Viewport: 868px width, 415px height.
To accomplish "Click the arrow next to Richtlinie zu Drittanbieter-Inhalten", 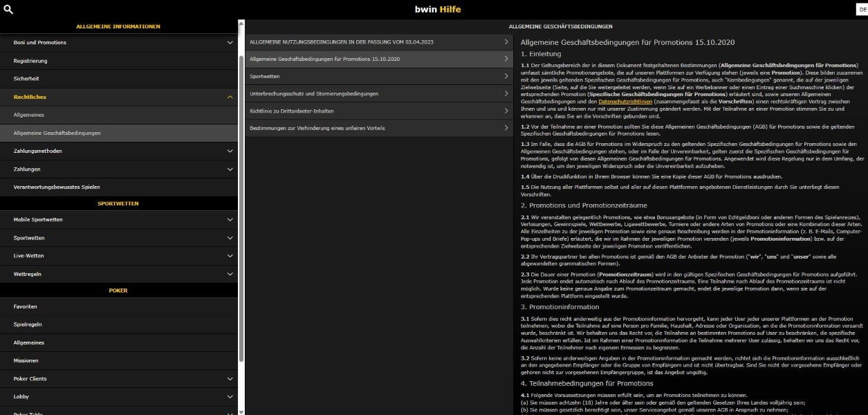I will (x=506, y=111).
